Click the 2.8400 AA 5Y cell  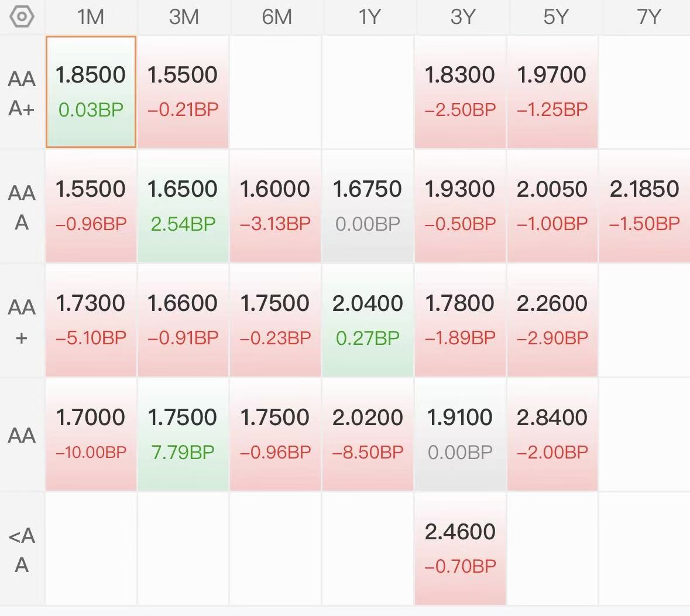[x=552, y=434]
